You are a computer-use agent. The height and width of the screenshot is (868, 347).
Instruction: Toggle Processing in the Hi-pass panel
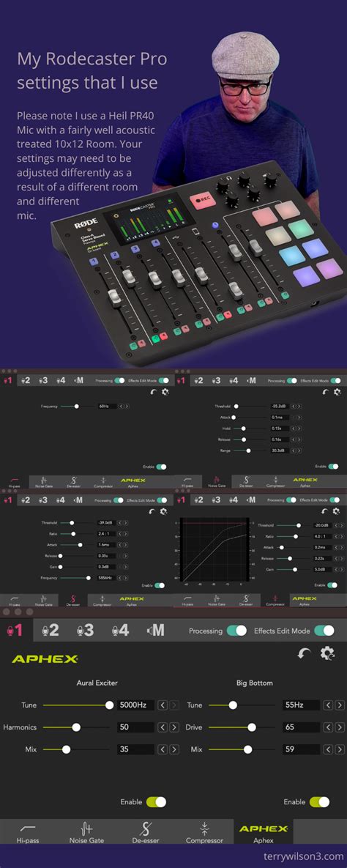pyautogui.click(x=119, y=381)
